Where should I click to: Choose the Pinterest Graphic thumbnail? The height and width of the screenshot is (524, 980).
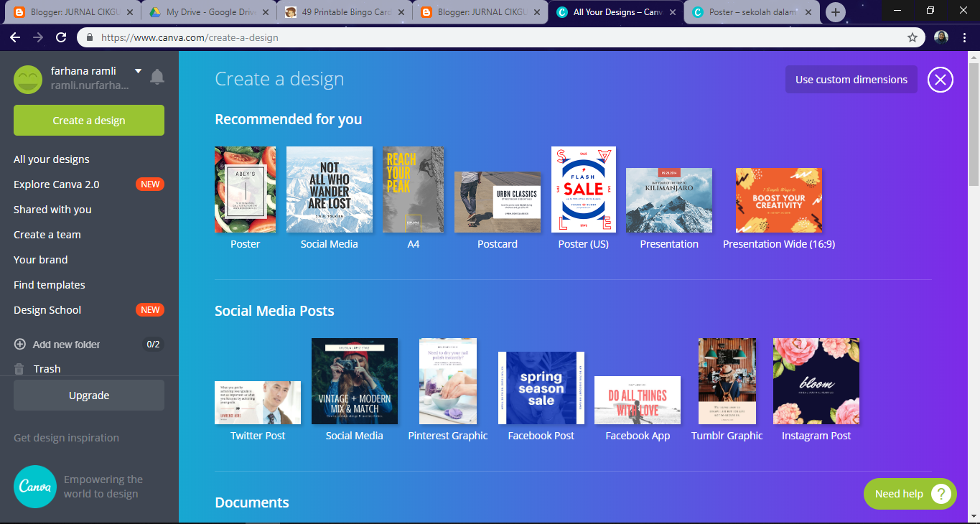(x=448, y=381)
